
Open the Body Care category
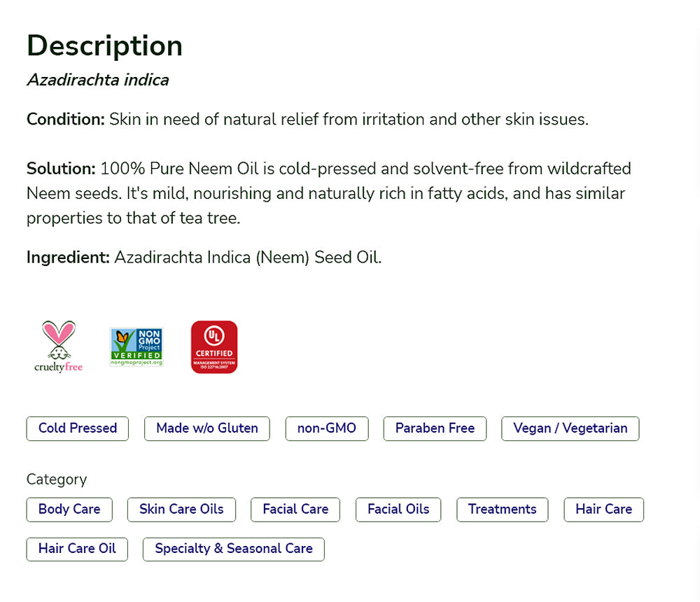tap(69, 510)
